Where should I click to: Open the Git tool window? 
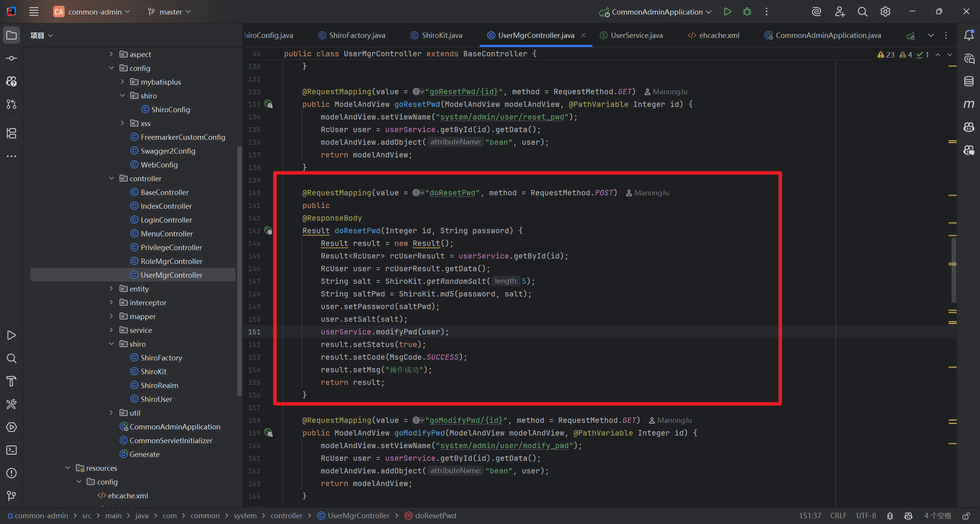click(11, 496)
